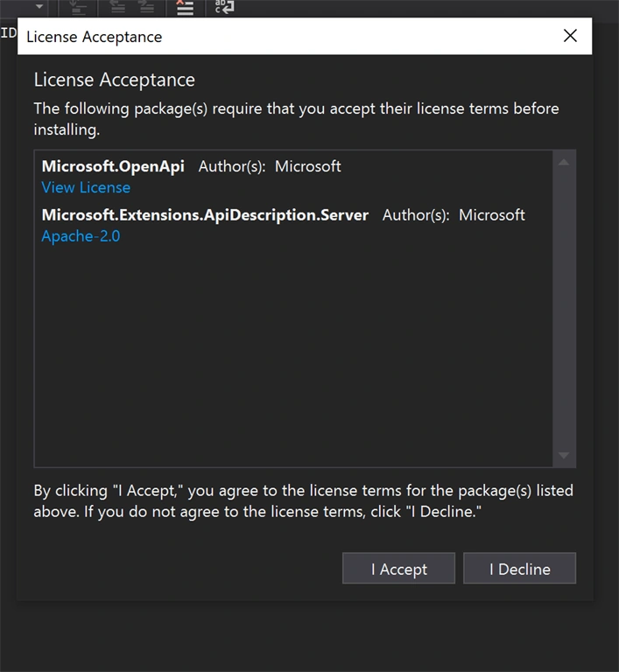Image resolution: width=619 pixels, height=672 pixels.
Task: Click the increase indent icon in background toolbar
Action: 146,7
